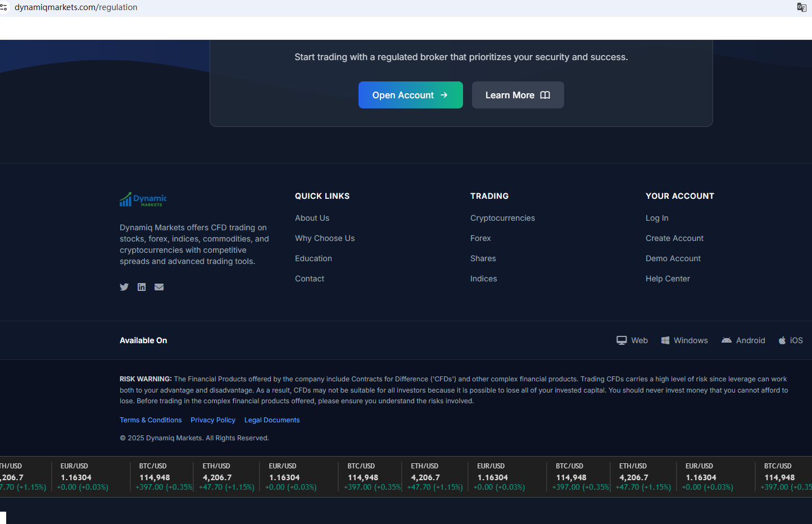Screen dimensions: 812x524
Task: Select the Android platform icon
Action: click(727, 340)
